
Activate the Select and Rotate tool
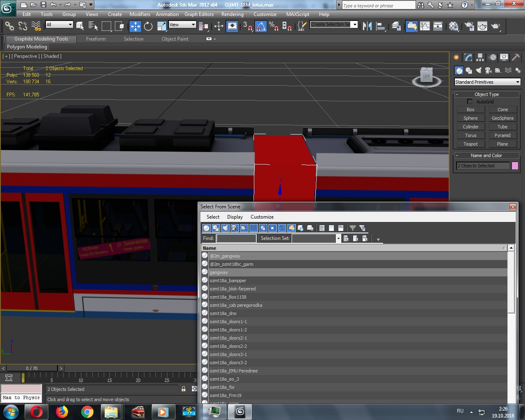[x=148, y=27]
